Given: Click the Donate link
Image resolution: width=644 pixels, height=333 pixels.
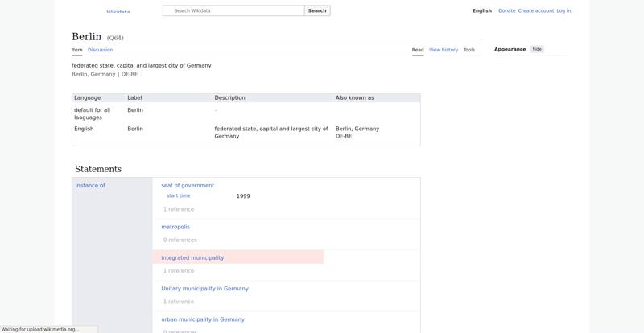Looking at the screenshot, I should pos(506,11).
